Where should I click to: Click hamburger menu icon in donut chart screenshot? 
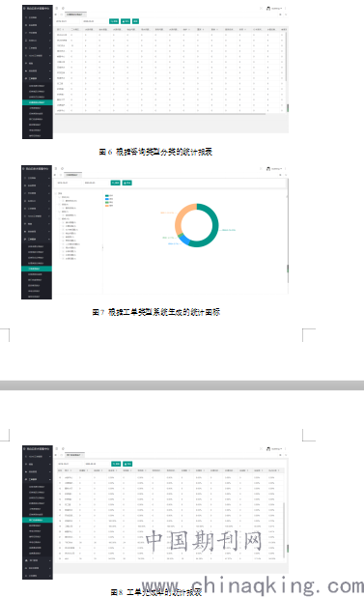[x=56, y=169]
